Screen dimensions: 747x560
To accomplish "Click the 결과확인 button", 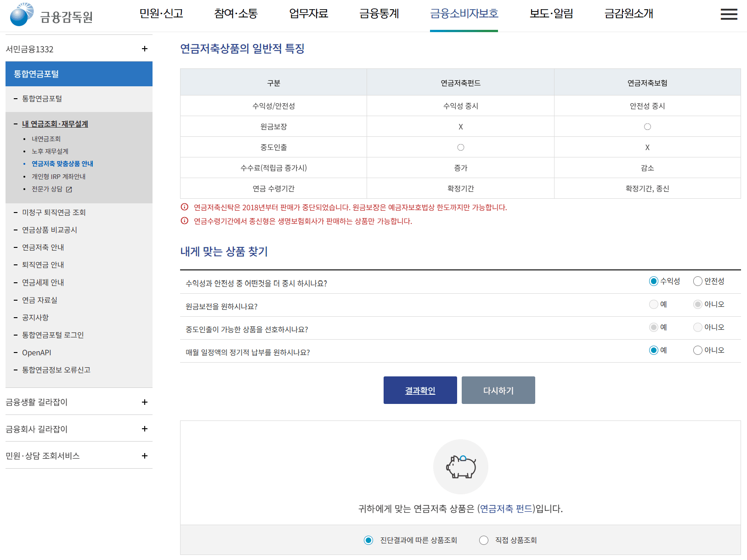I will [420, 390].
